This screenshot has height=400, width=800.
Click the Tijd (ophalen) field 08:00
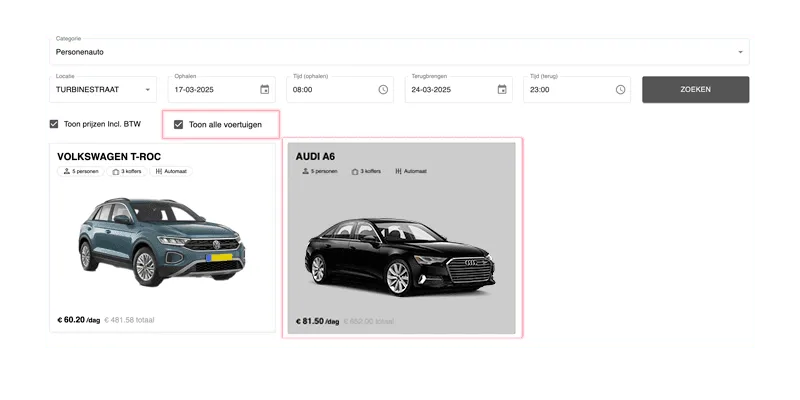pyautogui.click(x=340, y=89)
